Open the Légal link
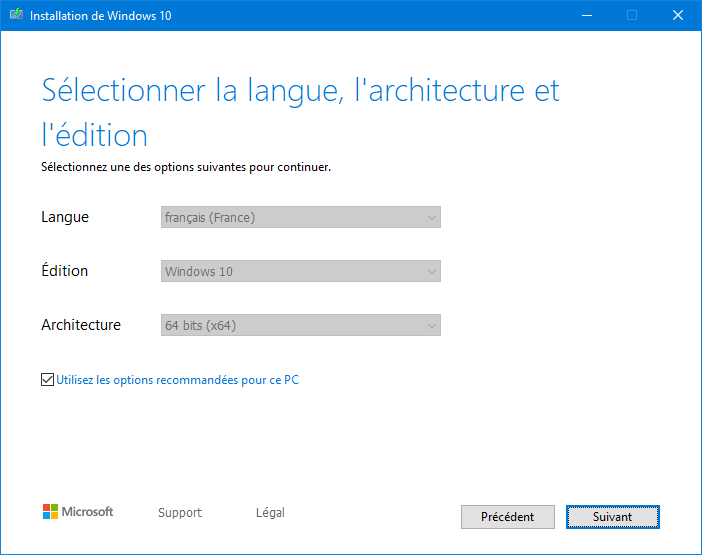Viewport: 702px width, 555px height. (270, 512)
